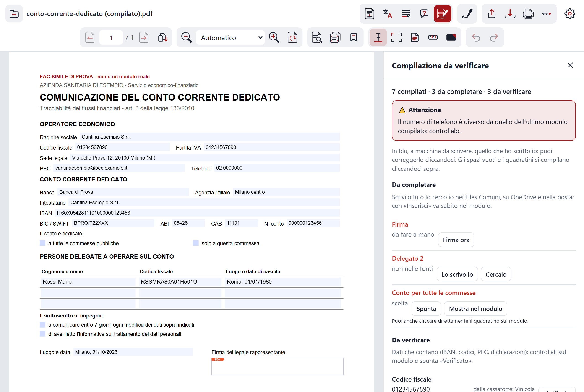
Task: Close the Compilazione da verificare panel
Action: coord(570,65)
